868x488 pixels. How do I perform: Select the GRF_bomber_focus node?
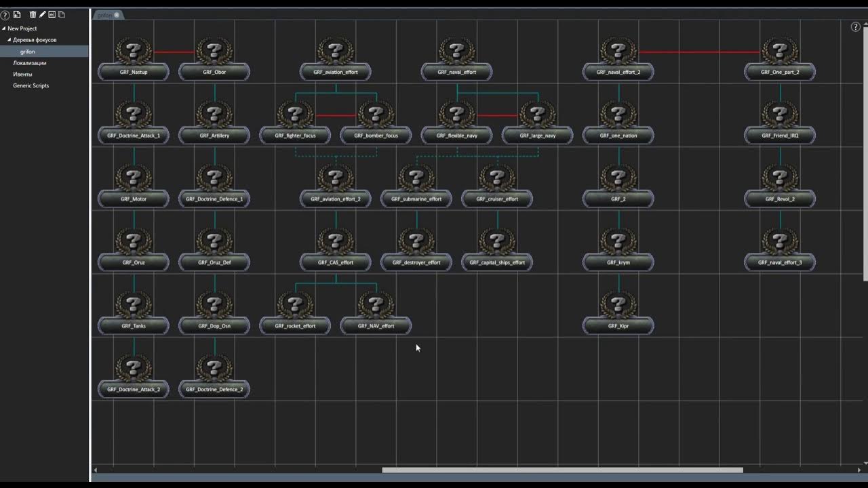(x=376, y=123)
